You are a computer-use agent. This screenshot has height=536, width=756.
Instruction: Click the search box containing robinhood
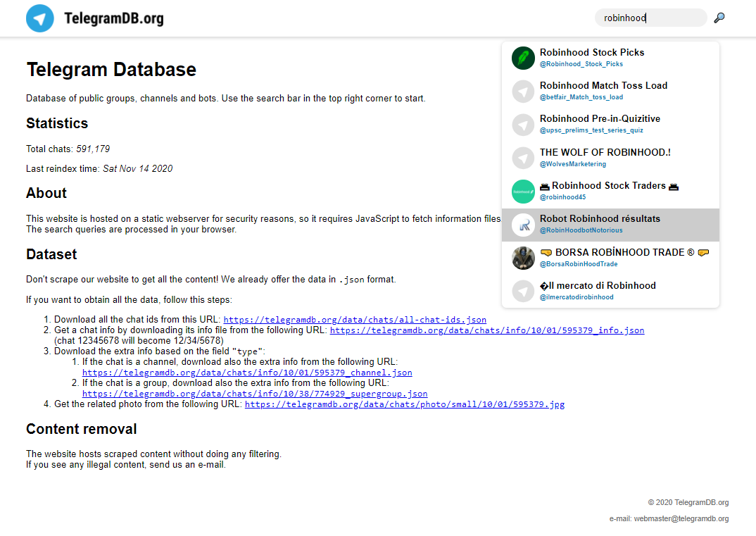(651, 18)
